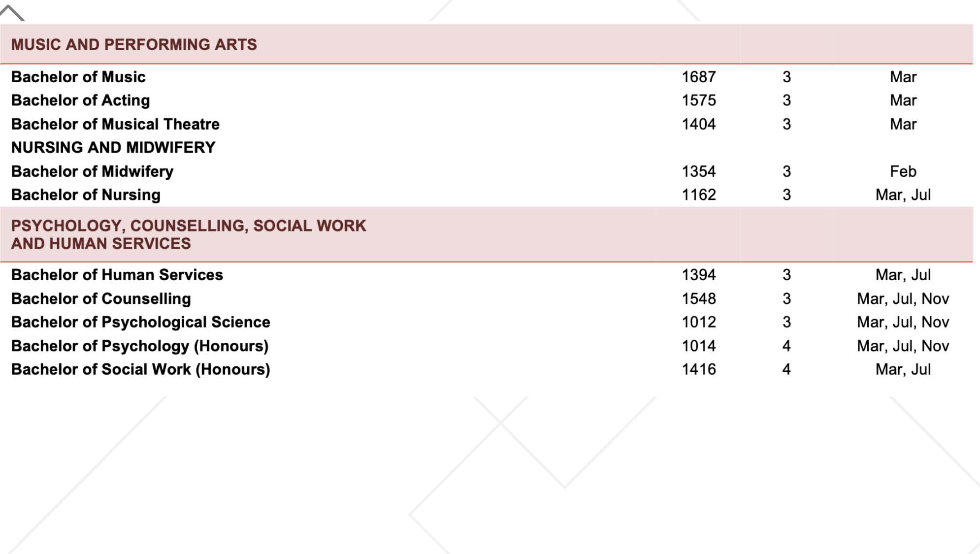Screen dimensions: 980x554
Task: Select Bachelor of Human Services
Action: coord(117,275)
